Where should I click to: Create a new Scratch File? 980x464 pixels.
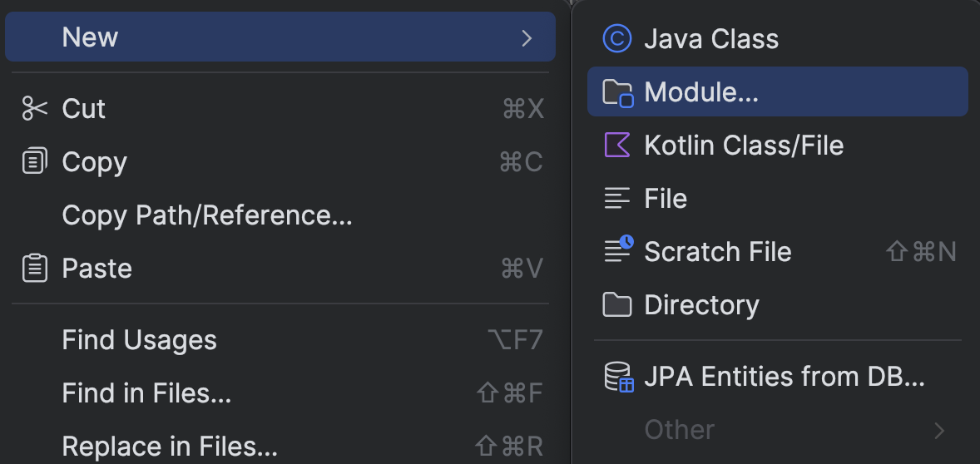click(717, 252)
